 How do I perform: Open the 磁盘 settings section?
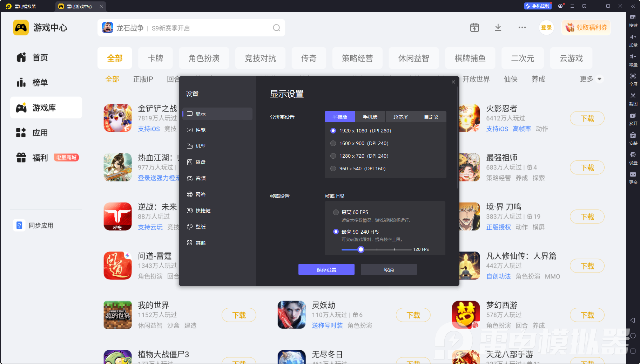pyautogui.click(x=217, y=162)
